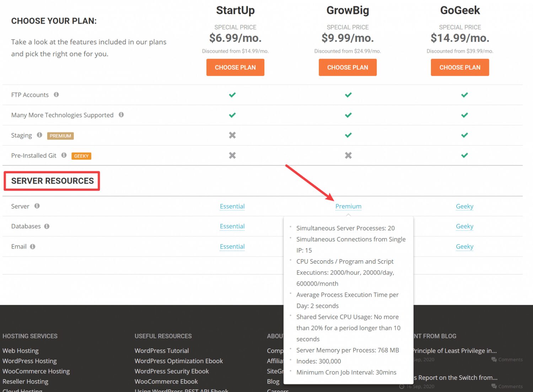Click the info icon beside Server

[37, 206]
